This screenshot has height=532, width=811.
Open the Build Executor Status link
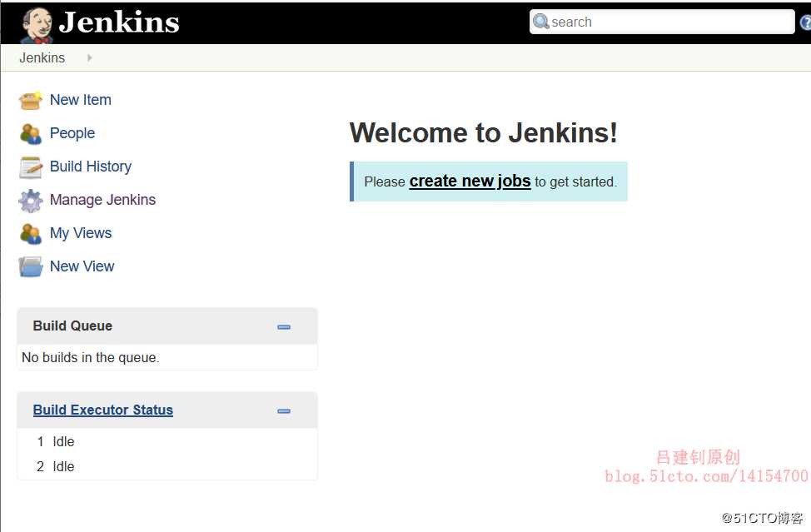[103, 410]
